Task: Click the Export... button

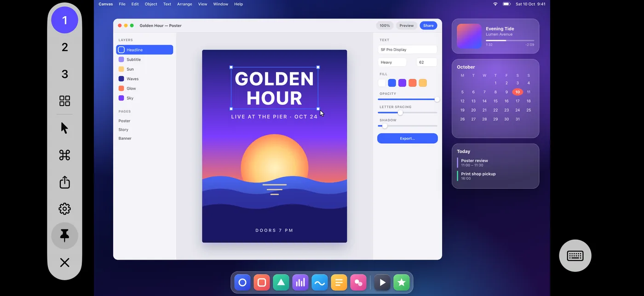Action: (x=407, y=138)
